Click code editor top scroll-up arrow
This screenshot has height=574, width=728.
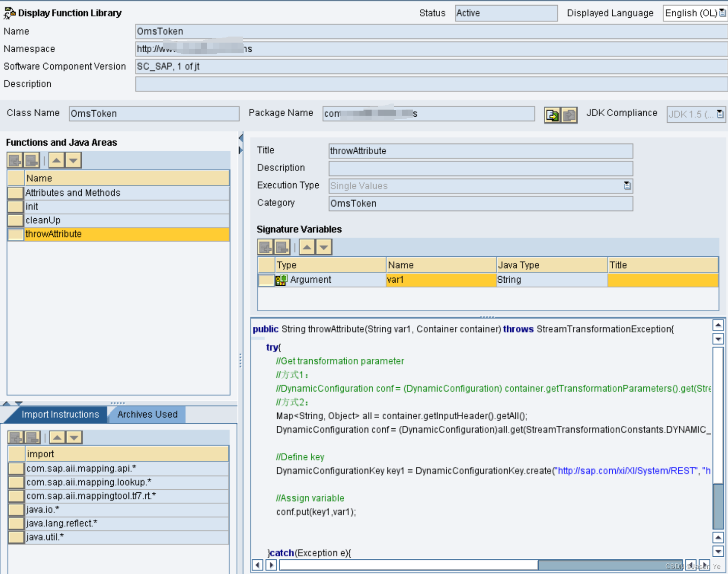(718, 326)
